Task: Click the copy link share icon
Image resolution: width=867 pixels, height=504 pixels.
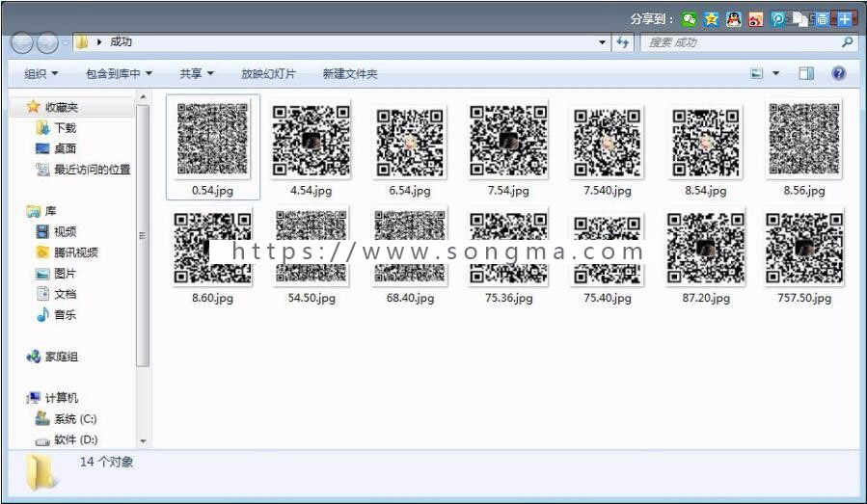Action: click(799, 20)
